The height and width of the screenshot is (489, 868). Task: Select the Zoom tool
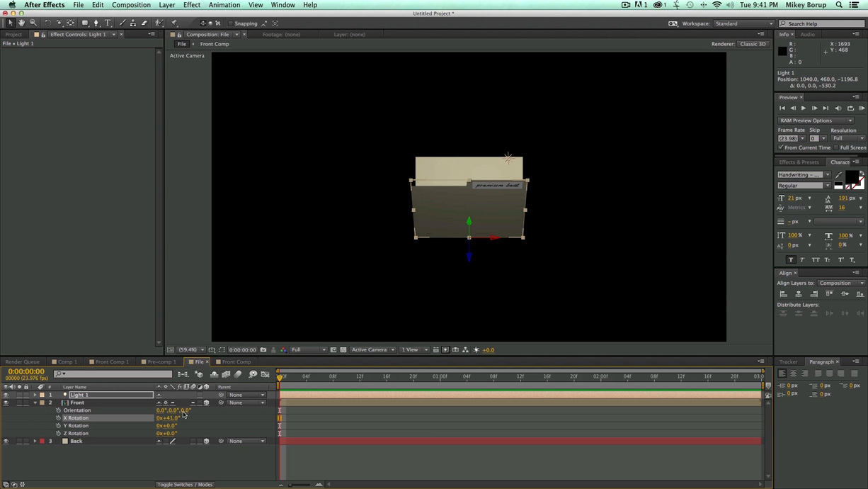(33, 23)
